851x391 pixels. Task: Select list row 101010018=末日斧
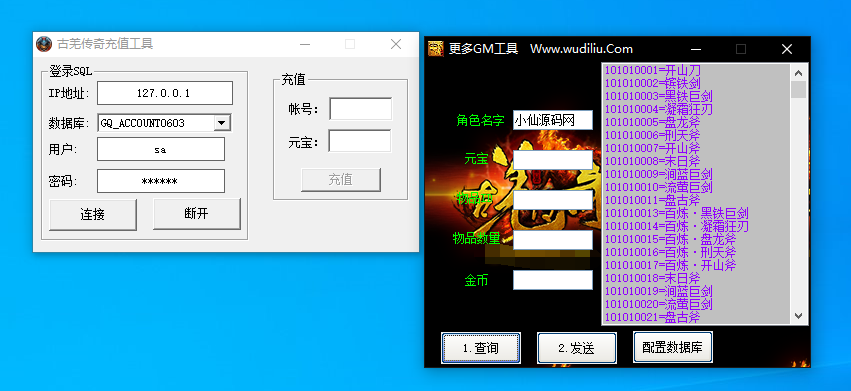pyautogui.click(x=696, y=279)
